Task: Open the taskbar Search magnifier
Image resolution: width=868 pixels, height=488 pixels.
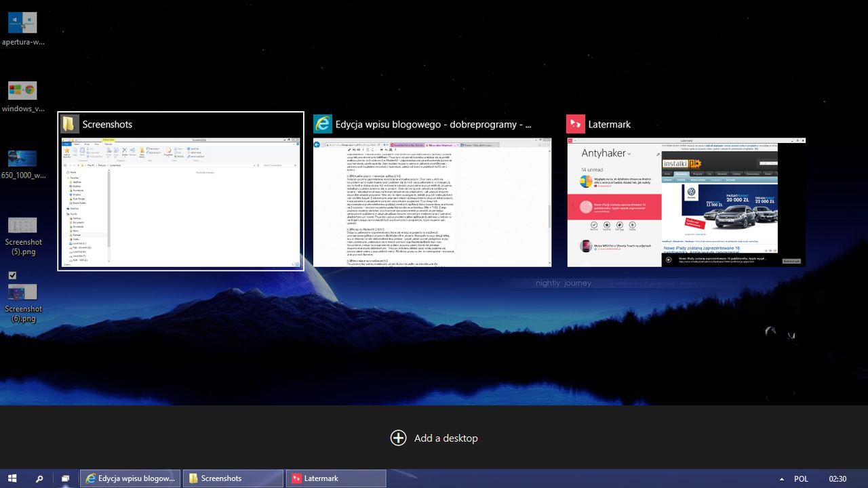Action: (39, 479)
